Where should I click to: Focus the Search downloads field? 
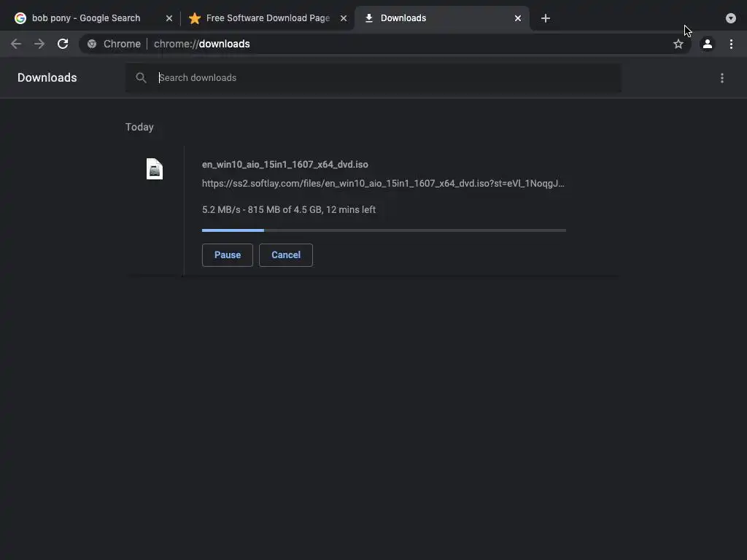(387, 78)
